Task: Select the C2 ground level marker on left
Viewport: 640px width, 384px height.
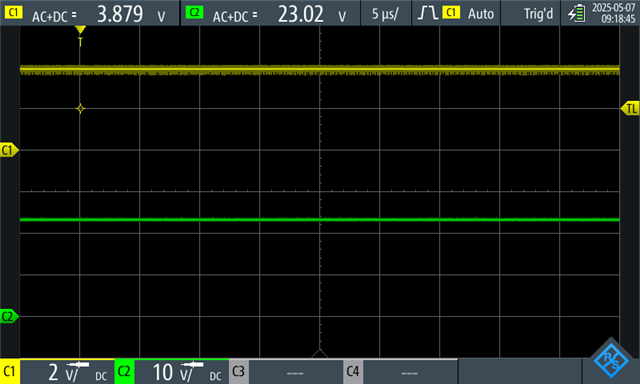Action: click(9, 316)
